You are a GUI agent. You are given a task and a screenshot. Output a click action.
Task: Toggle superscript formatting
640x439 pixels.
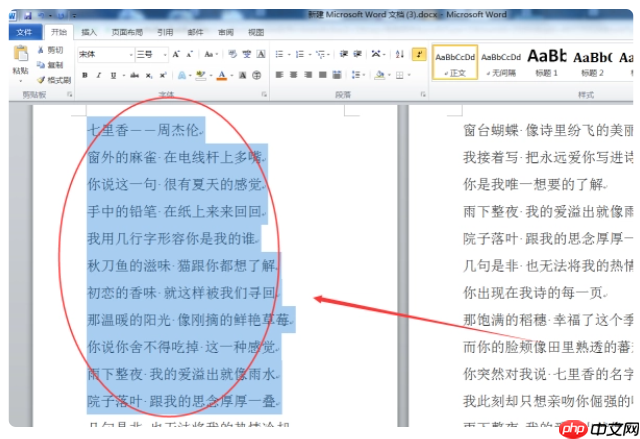(163, 75)
